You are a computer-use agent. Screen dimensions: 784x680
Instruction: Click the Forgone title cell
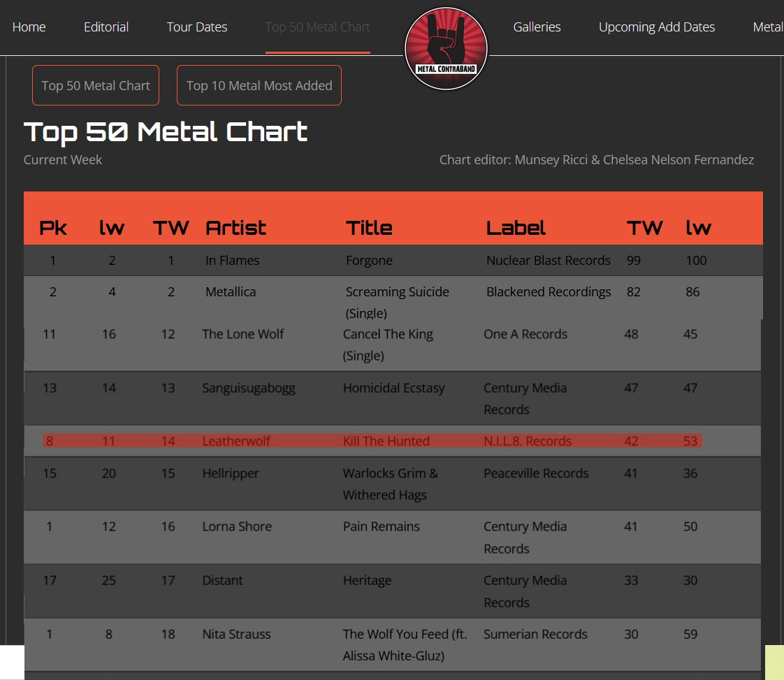click(x=369, y=261)
